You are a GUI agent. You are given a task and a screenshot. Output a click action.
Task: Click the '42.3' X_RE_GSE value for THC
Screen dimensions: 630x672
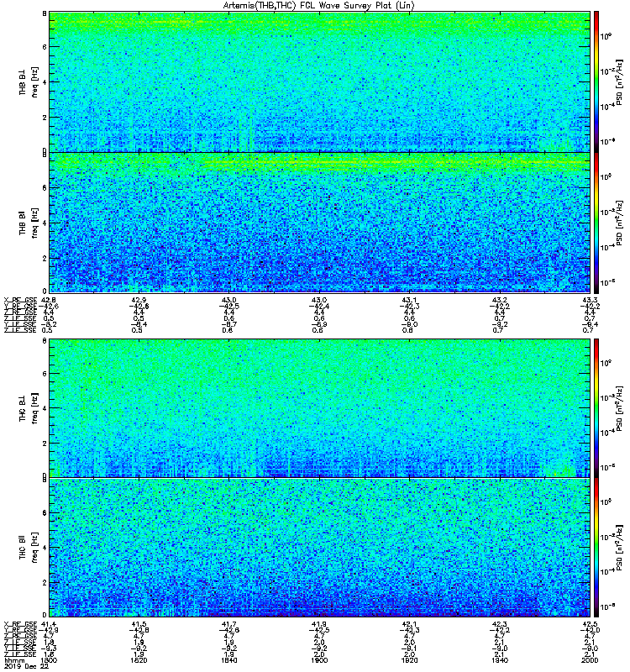point(499,624)
